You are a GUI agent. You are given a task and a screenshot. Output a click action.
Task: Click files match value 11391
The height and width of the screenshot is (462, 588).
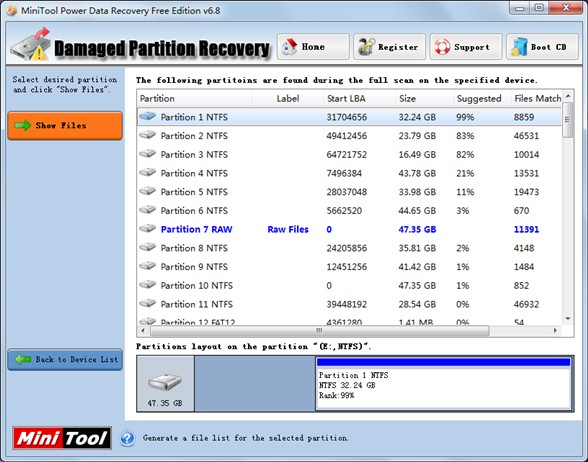click(x=526, y=230)
